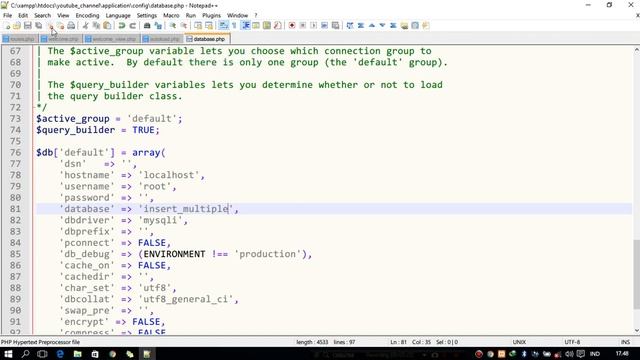Place the cursor in 'insert_multiple' on line 81
640x360 pixels.
point(186,209)
